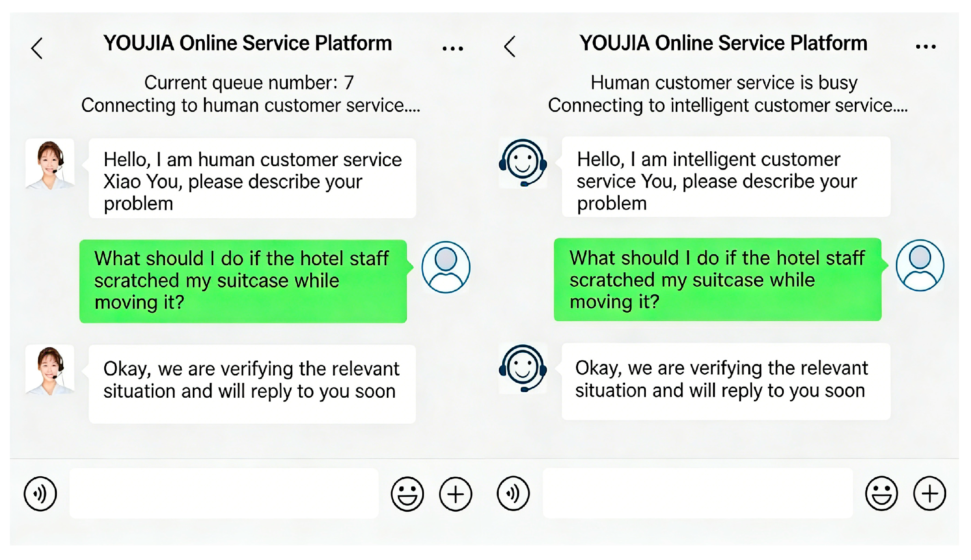Tap back arrow in left chat header
The height and width of the screenshot is (560, 971).
37,48
